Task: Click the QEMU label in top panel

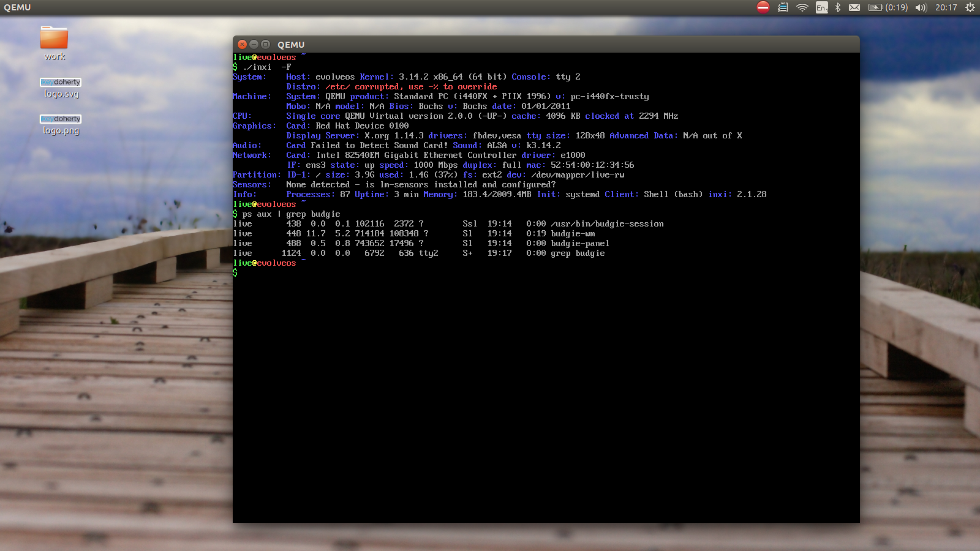Action: [17, 7]
